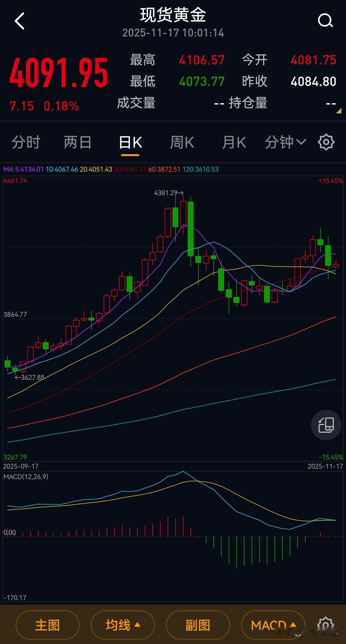Screen dimensions: 346x644
Task: Open the MACD indicator selector
Action: (x=273, y=625)
